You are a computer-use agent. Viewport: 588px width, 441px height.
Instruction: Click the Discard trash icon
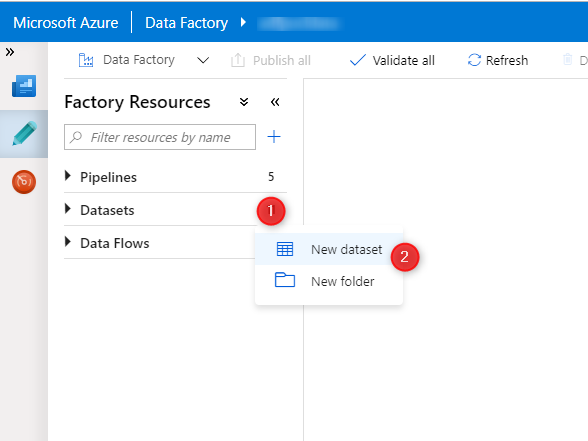(x=568, y=60)
